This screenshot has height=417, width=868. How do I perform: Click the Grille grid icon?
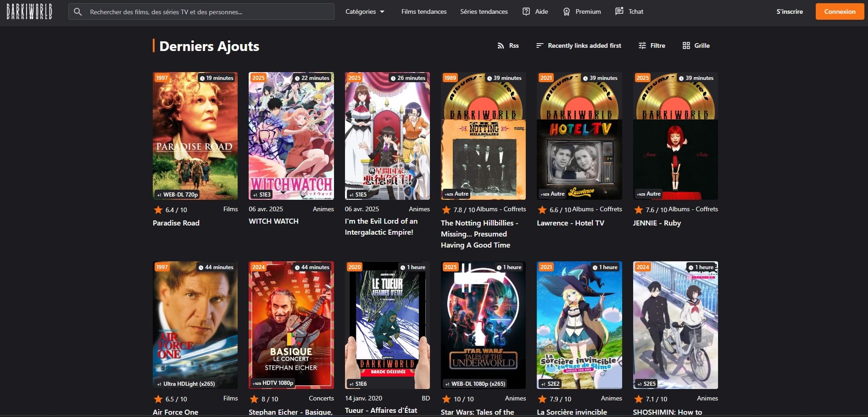686,45
